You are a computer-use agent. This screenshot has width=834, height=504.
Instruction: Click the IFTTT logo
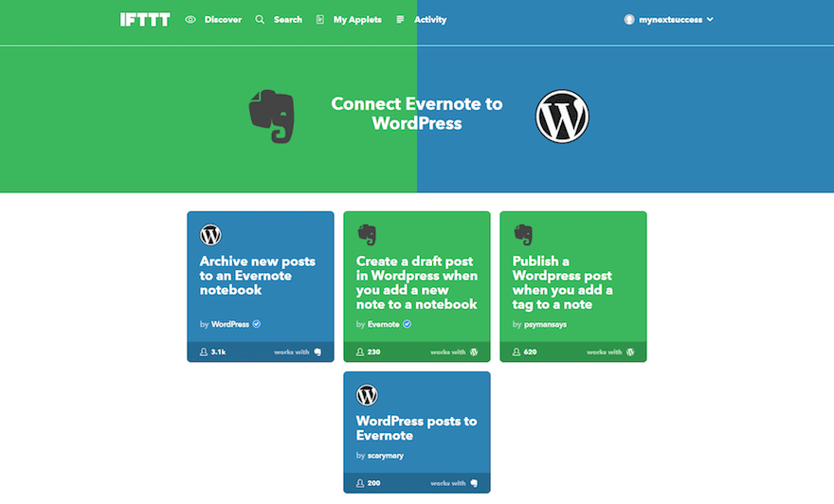point(145,20)
